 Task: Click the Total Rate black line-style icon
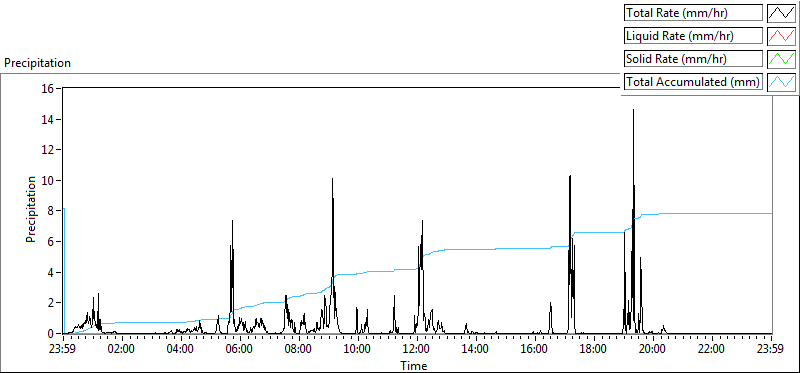coord(782,13)
